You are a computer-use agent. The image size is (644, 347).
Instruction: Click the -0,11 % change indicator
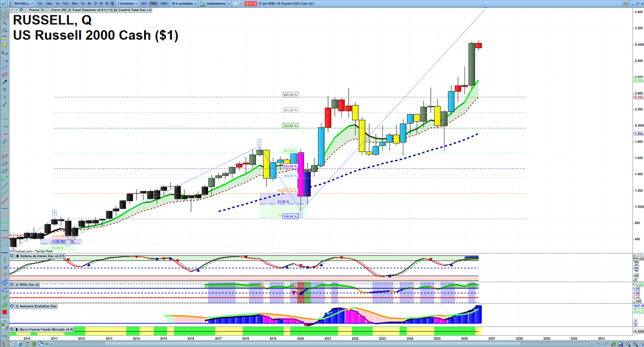(x=250, y=4)
